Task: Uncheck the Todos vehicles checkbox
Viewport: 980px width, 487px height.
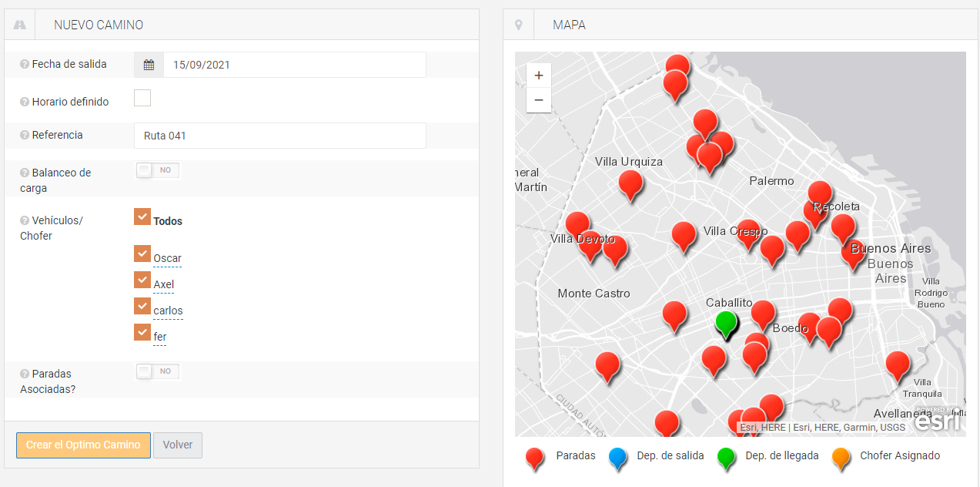Action: pos(142,217)
